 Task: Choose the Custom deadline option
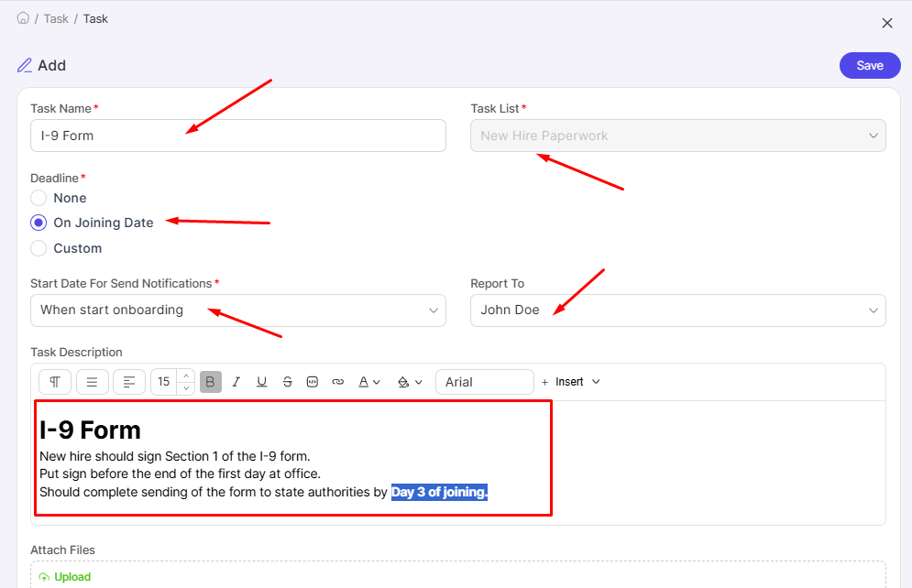[x=38, y=248]
